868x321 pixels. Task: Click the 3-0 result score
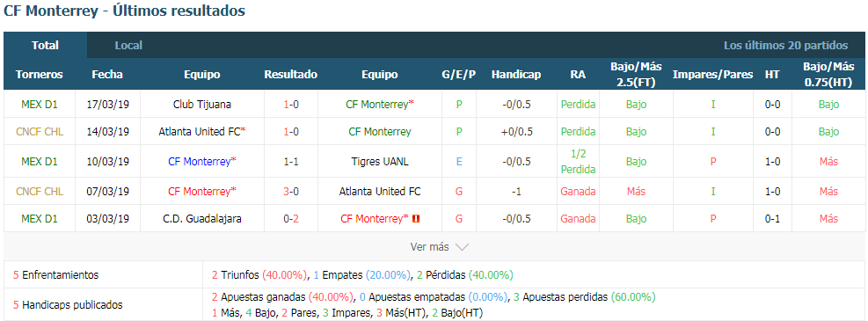(x=290, y=192)
